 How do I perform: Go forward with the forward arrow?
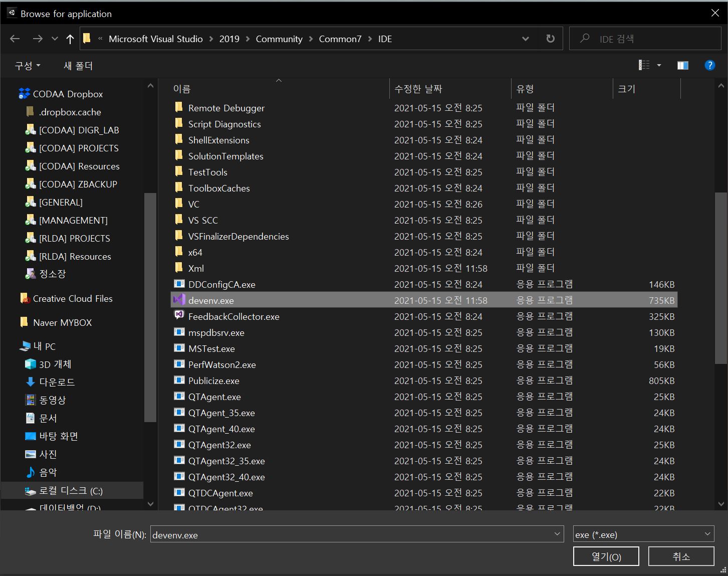point(38,39)
